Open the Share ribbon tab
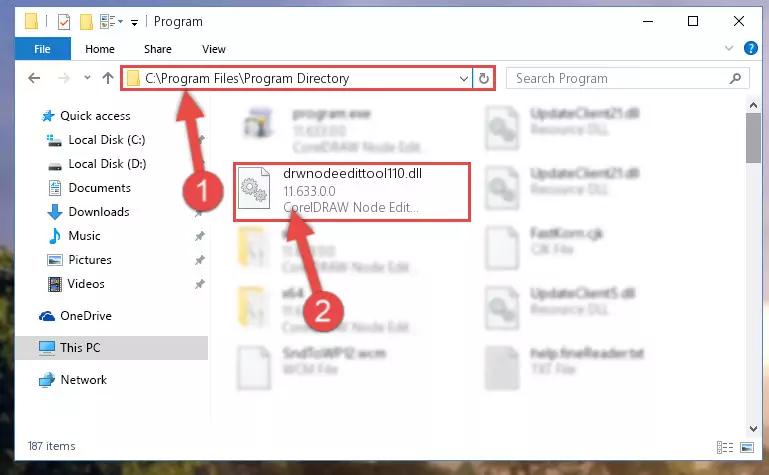This screenshot has width=769, height=475. click(157, 49)
